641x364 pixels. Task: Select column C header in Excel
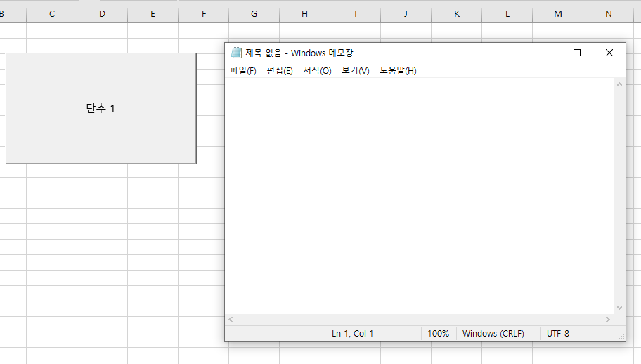51,14
